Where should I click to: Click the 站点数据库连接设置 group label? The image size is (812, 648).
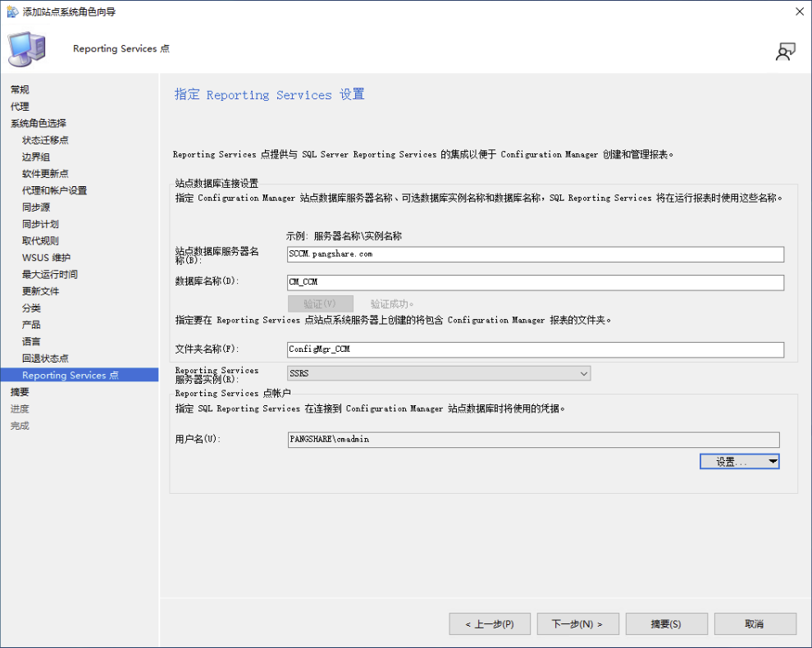[x=217, y=184]
